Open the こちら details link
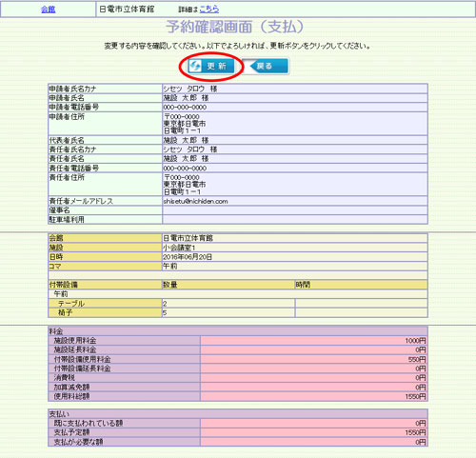Screen dimensions: 476x458 (x=209, y=10)
